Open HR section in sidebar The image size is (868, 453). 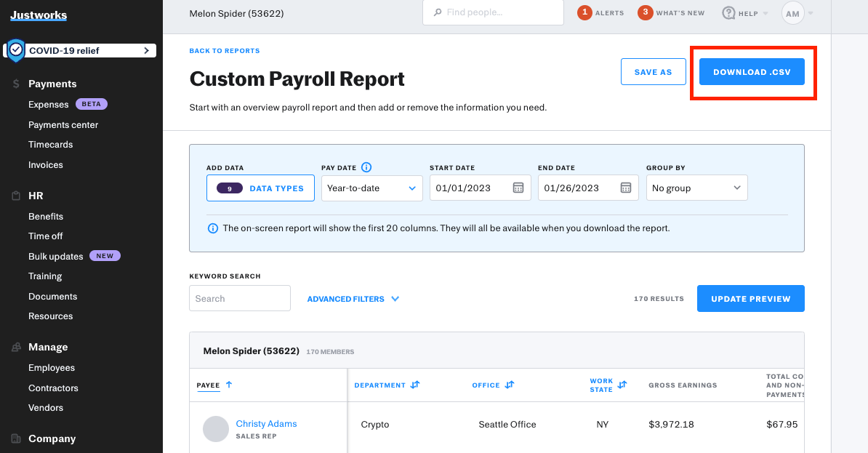(x=36, y=196)
